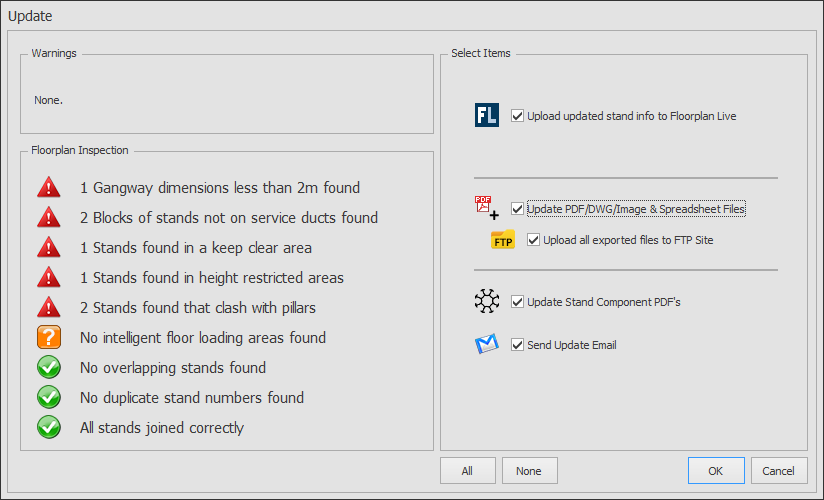Viewport: 824px width, 500px height.
Task: Click the None button
Action: point(529,471)
